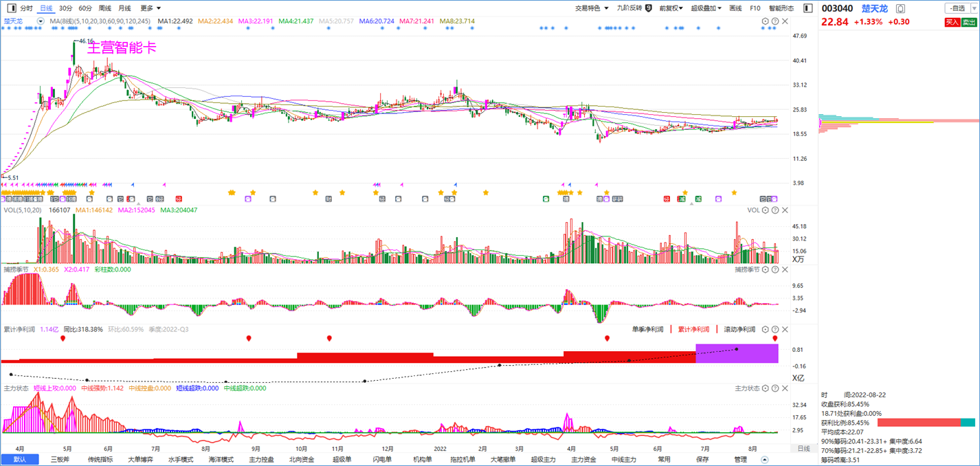
Task: Expand the 更多 period dropdown
Action: click(151, 8)
